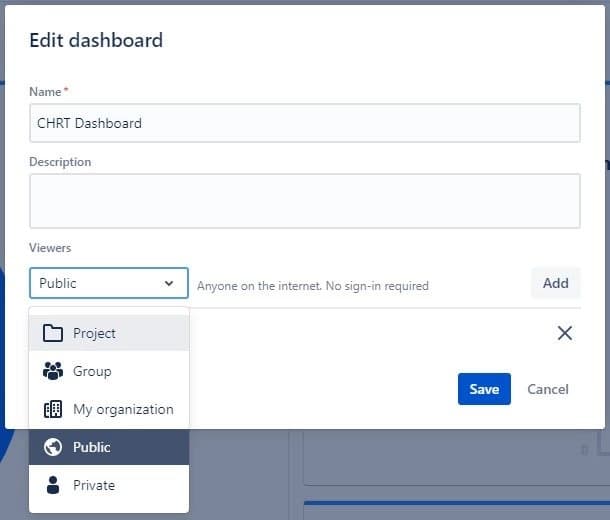Click the Description field label
Viewport: 610px width, 520px height.
[60, 162]
